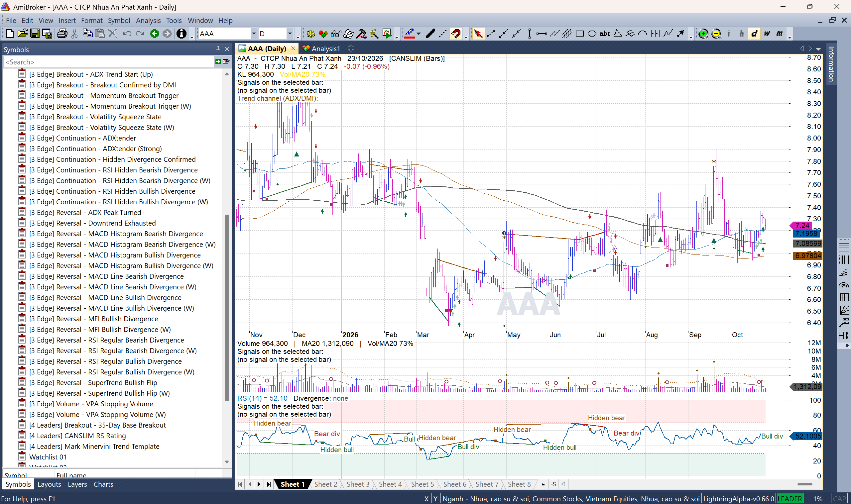Toggle Daily interval 'd' button
The height and width of the screenshot is (504, 851).
click(754, 34)
